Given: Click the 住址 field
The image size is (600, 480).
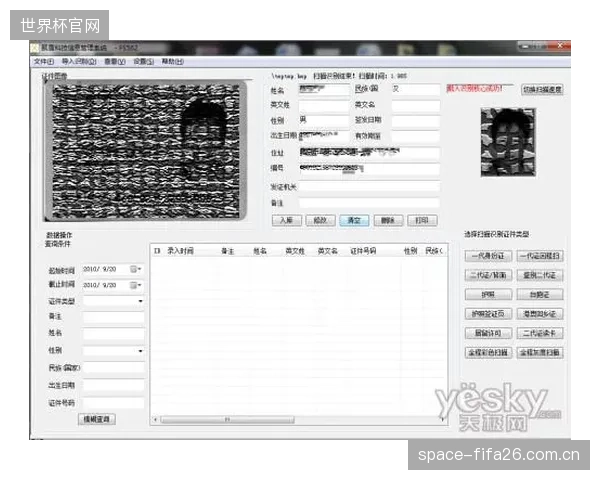Looking at the screenshot, I should pos(369,153).
